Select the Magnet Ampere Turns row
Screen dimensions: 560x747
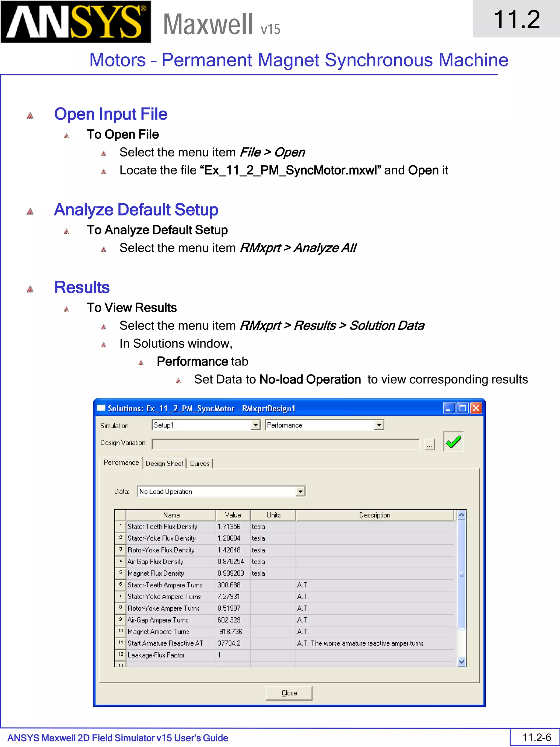tap(284, 632)
